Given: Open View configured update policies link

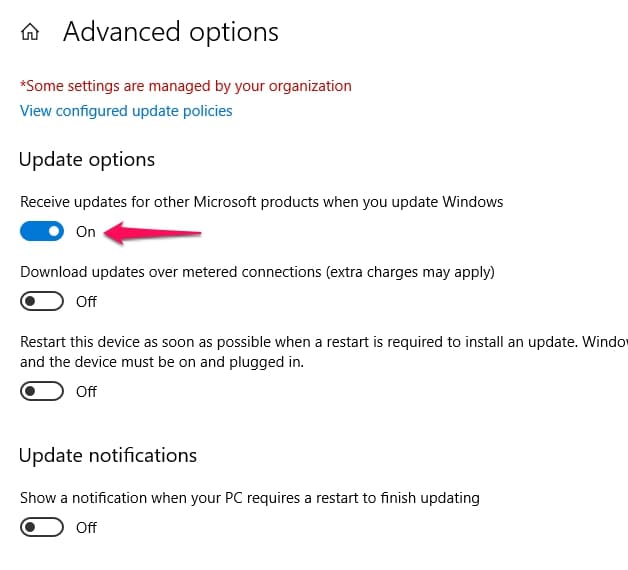Looking at the screenshot, I should tap(126, 111).
